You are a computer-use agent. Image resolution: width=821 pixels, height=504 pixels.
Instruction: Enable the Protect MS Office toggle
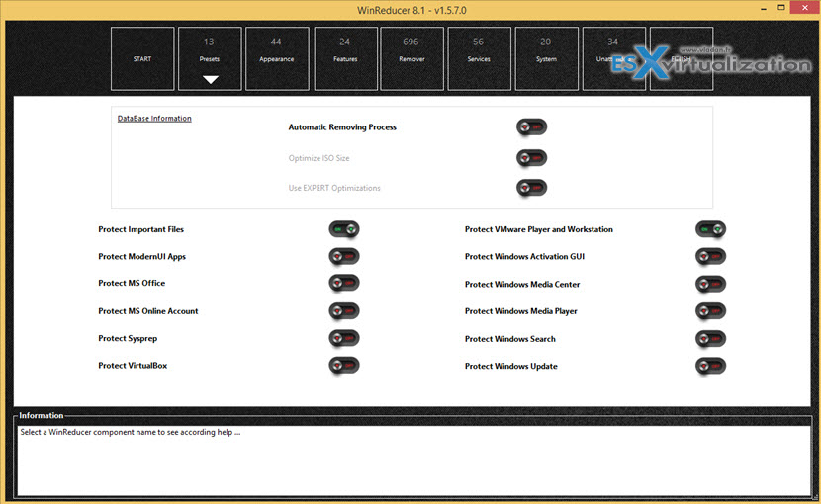[344, 284]
